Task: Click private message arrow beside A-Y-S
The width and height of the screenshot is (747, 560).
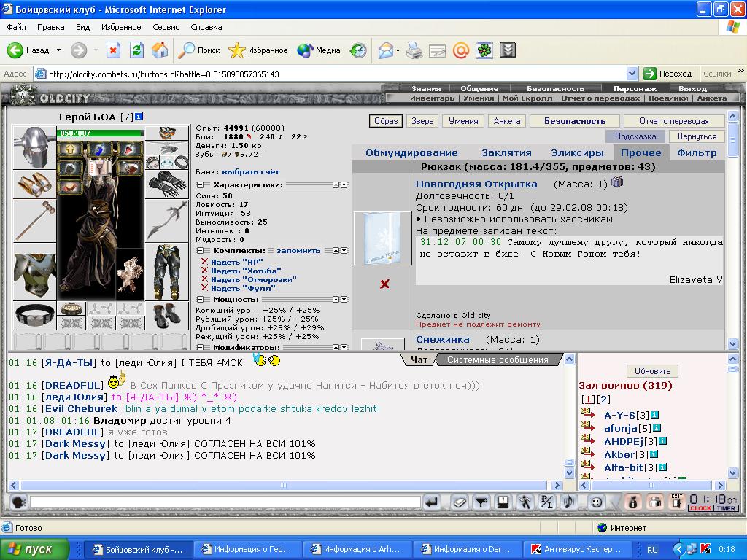Action: click(588, 413)
